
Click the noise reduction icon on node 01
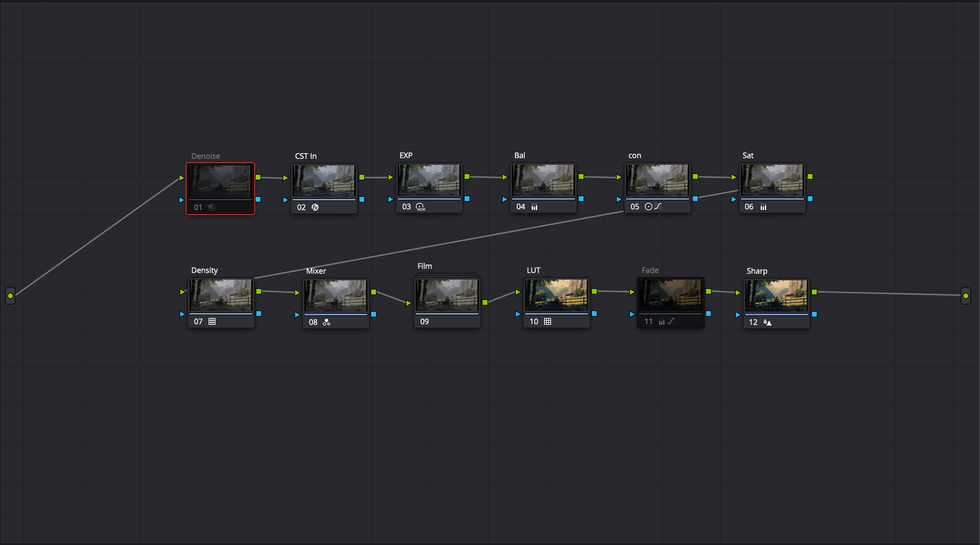point(211,207)
